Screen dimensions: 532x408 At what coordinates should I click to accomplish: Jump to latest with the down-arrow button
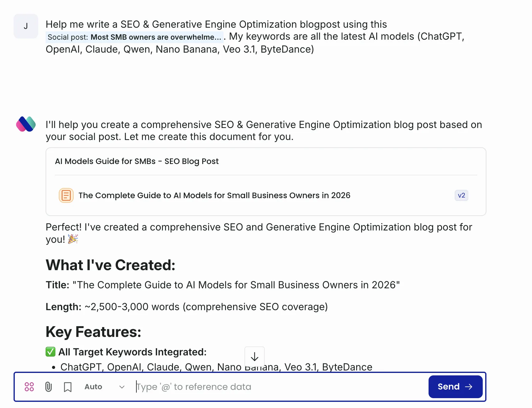pyautogui.click(x=255, y=357)
